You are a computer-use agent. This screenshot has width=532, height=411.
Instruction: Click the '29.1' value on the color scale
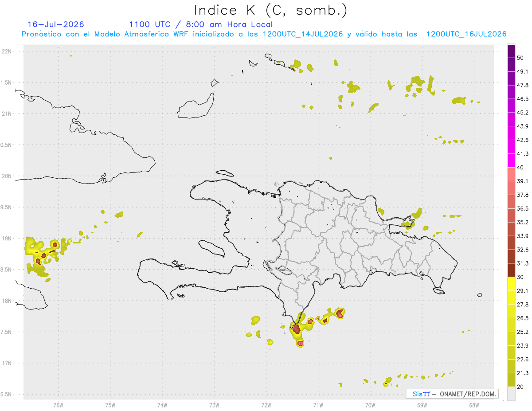click(x=523, y=291)
